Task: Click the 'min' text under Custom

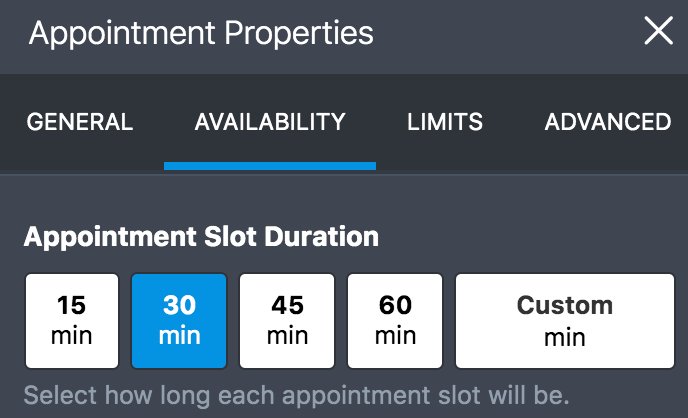Action: click(x=565, y=337)
